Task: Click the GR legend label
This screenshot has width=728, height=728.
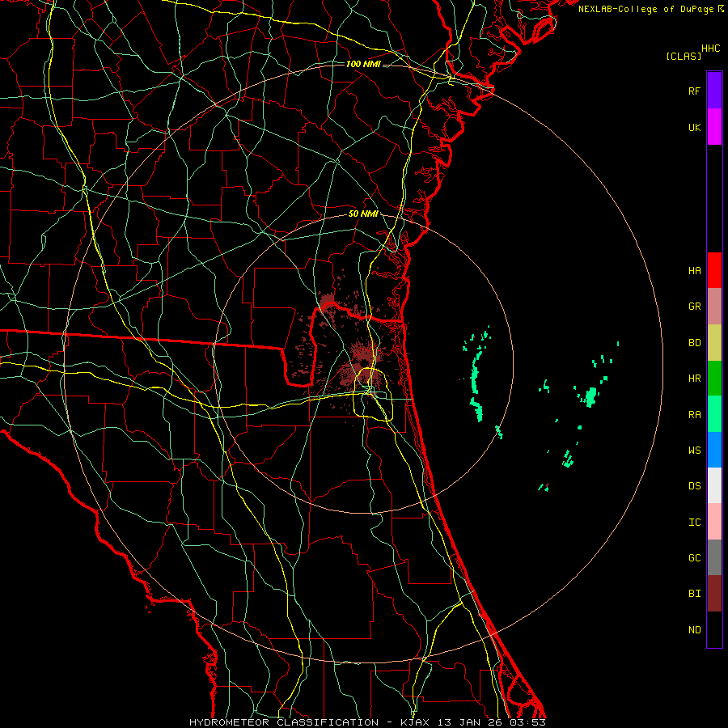Action: [695, 307]
